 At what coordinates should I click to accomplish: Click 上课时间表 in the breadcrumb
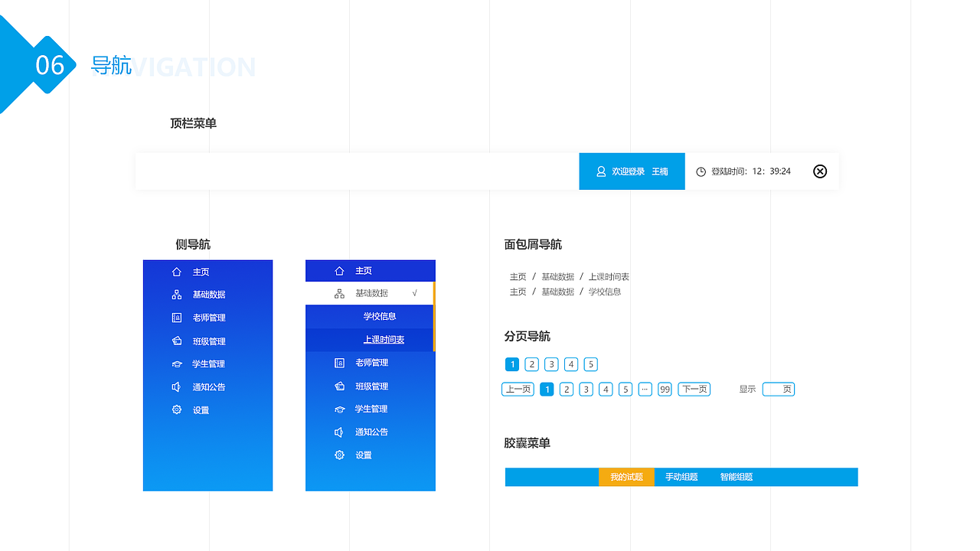tap(609, 277)
